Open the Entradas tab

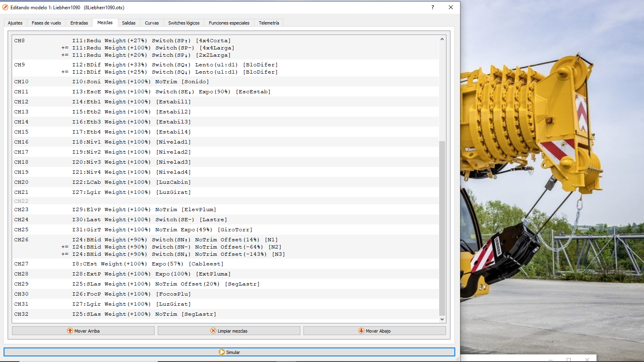tap(79, 23)
